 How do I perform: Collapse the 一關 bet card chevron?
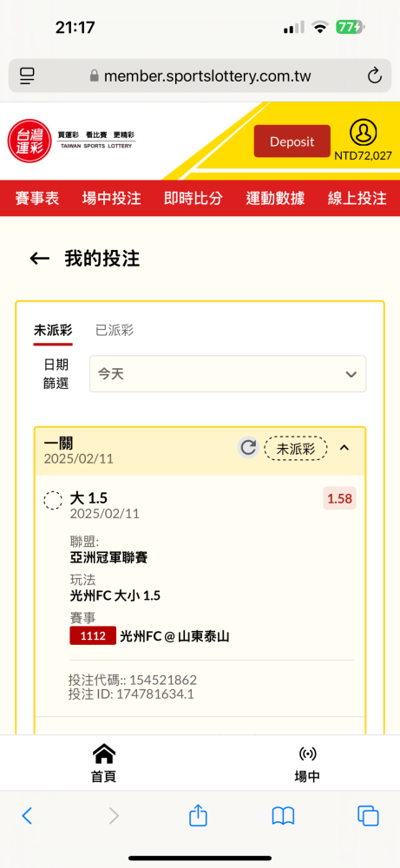click(x=344, y=447)
